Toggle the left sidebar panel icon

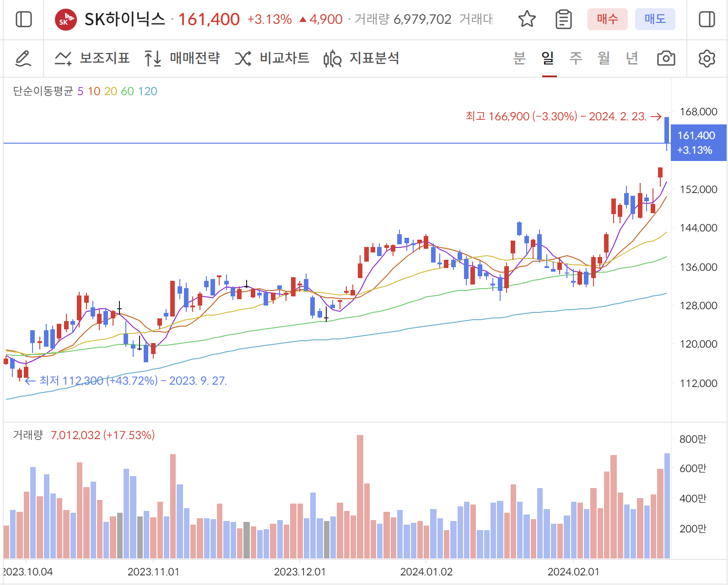24,20
